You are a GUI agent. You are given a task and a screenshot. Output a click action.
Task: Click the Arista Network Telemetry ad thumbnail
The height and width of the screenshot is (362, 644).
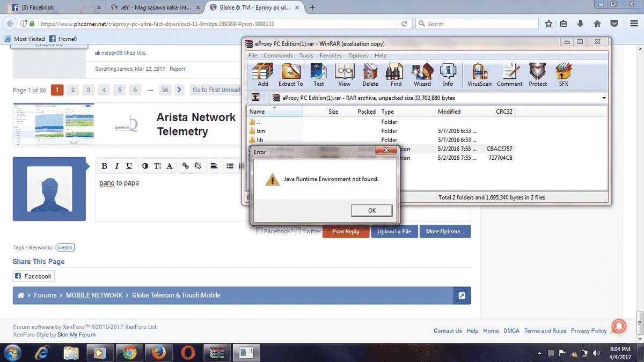point(54,124)
